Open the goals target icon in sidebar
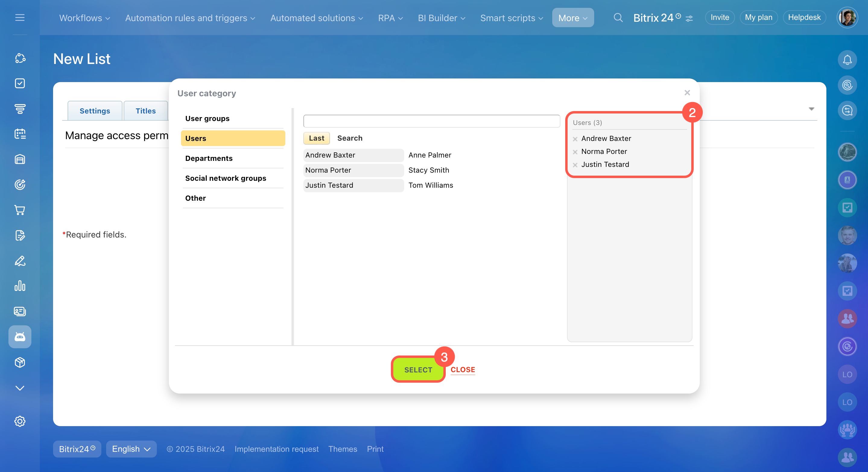Screen dimensions: 868x472 20,184
